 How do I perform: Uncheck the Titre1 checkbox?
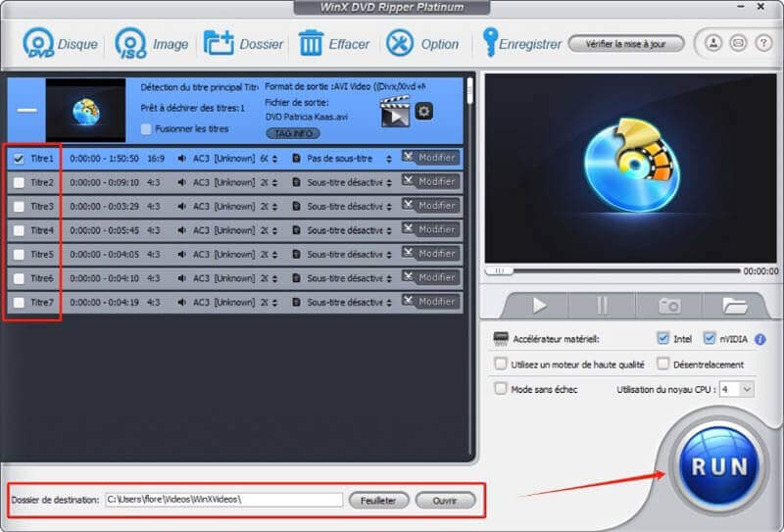[x=19, y=159]
